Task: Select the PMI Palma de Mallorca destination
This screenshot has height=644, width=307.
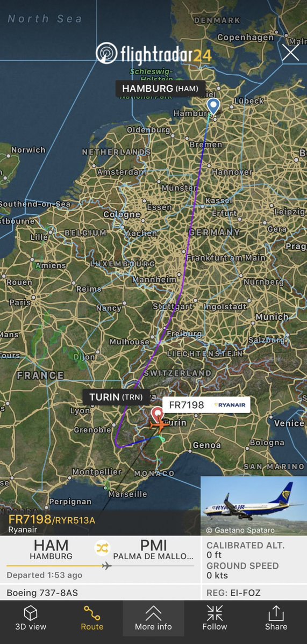Action: pos(153,550)
